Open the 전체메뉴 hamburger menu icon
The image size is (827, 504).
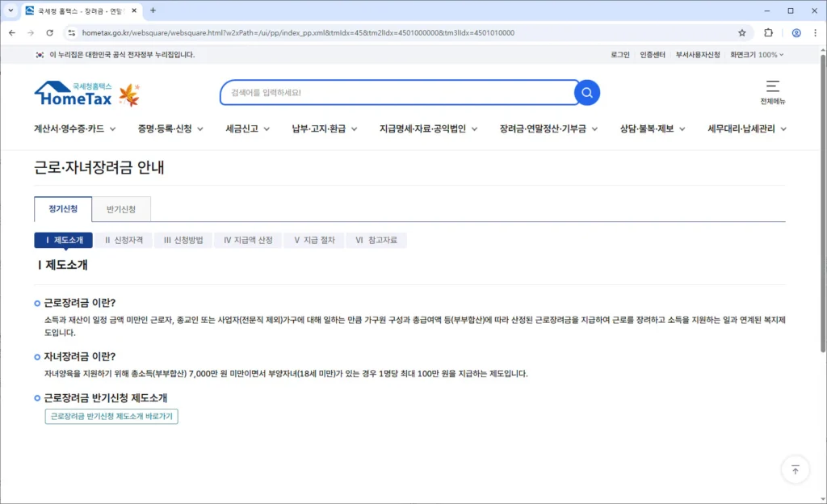coord(772,86)
